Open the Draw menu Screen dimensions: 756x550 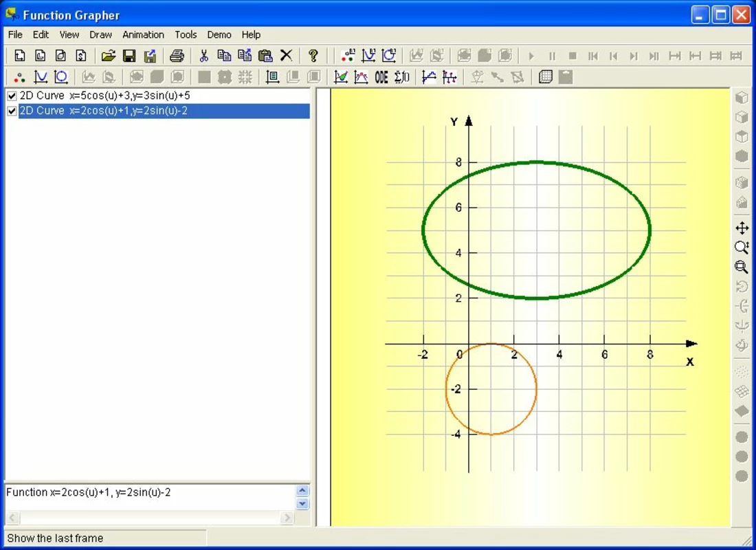100,35
